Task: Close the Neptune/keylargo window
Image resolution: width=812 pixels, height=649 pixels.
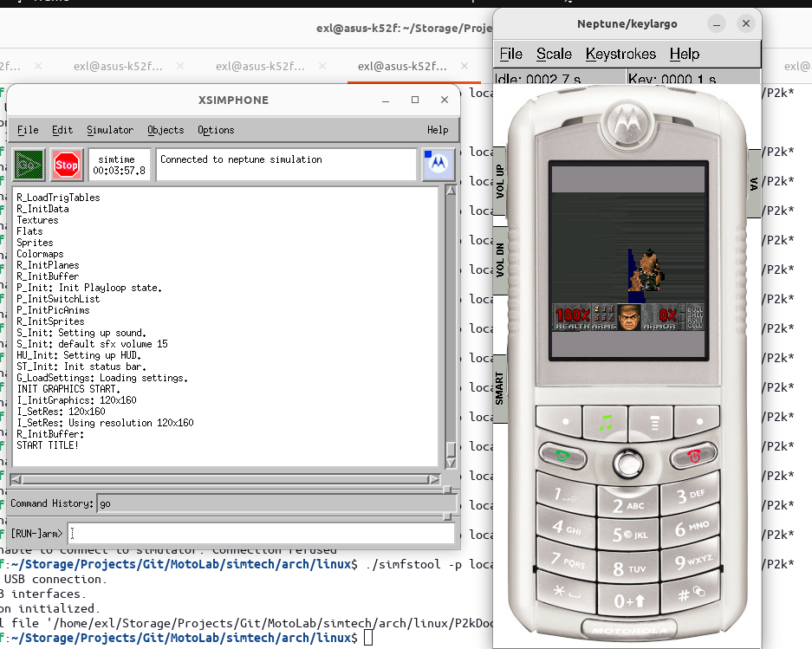Action: (746, 23)
